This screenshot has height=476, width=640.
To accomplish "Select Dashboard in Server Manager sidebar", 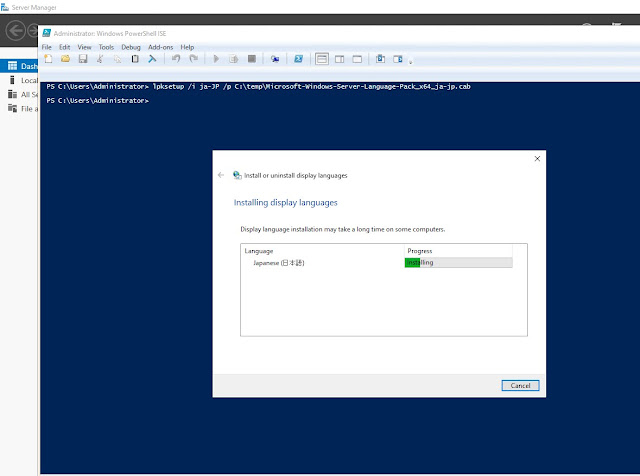I will click(19, 66).
